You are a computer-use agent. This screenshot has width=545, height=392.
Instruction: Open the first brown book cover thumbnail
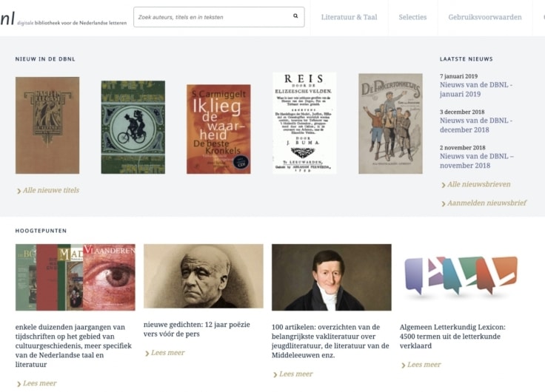tap(47, 125)
